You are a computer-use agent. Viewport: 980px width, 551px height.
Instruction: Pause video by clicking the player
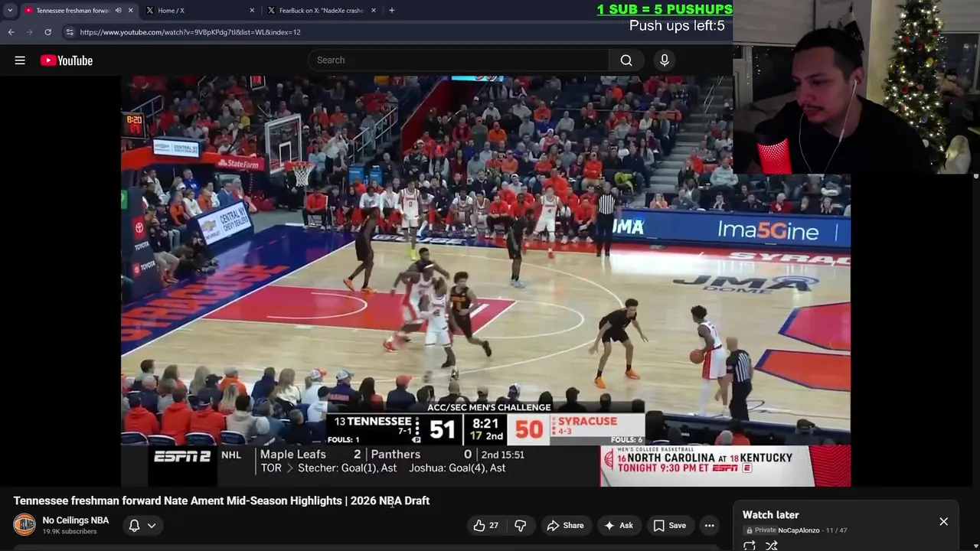pyautogui.click(x=485, y=281)
